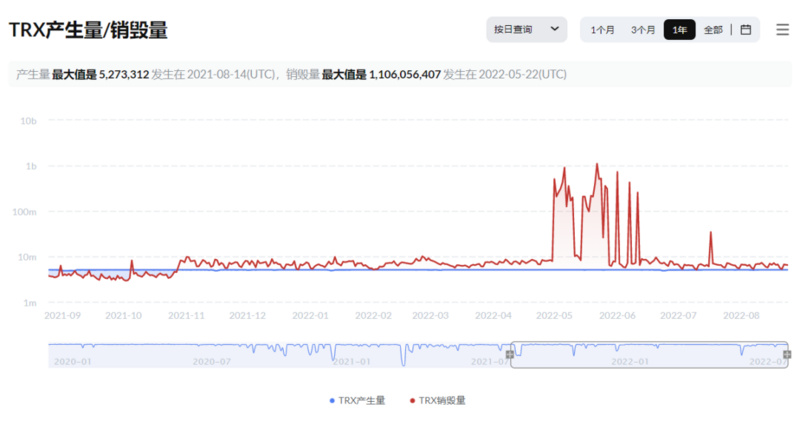Image resolution: width=800 pixels, height=421 pixels.
Task: Click the selected window in the range navigator
Action: coord(649,355)
